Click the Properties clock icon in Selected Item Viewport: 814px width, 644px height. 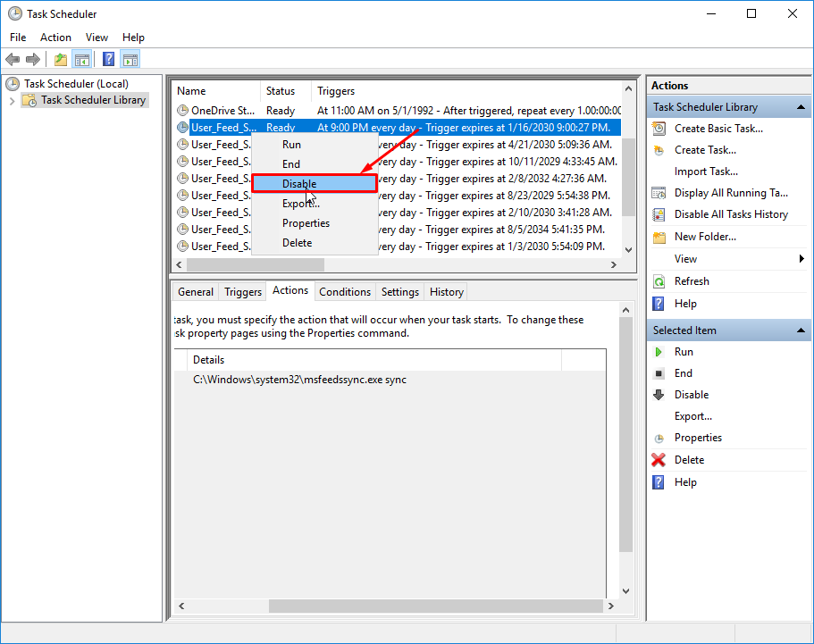[x=659, y=439]
